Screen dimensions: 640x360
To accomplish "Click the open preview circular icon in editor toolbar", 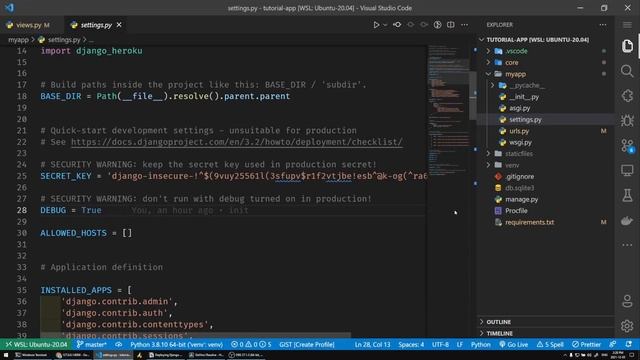I will pos(437,25).
